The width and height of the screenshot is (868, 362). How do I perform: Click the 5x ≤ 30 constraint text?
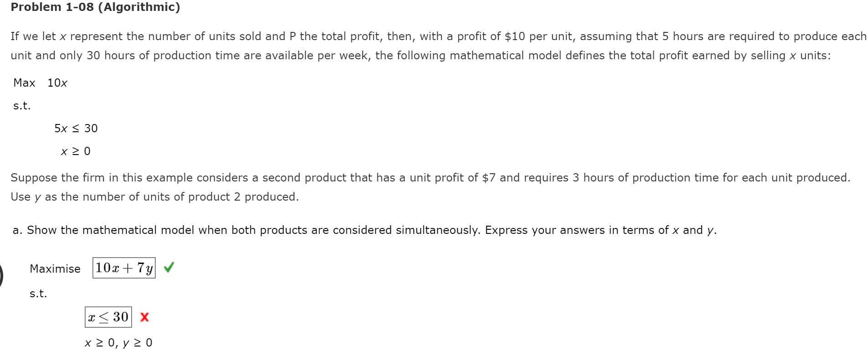[x=76, y=129]
